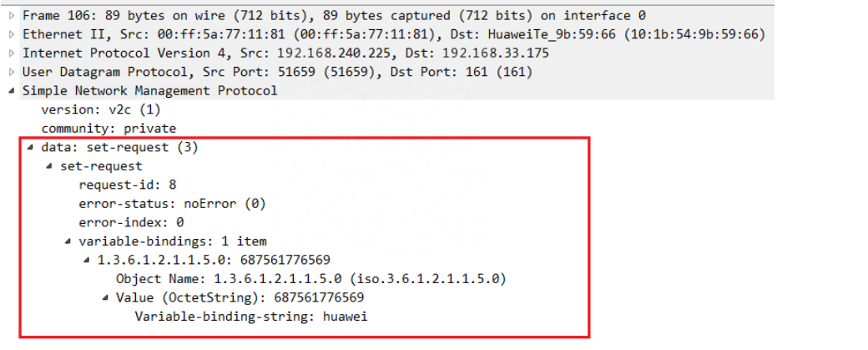This screenshot has height=350, width=868.
Task: Expand User Datagram Protocol row
Action: [x=12, y=72]
